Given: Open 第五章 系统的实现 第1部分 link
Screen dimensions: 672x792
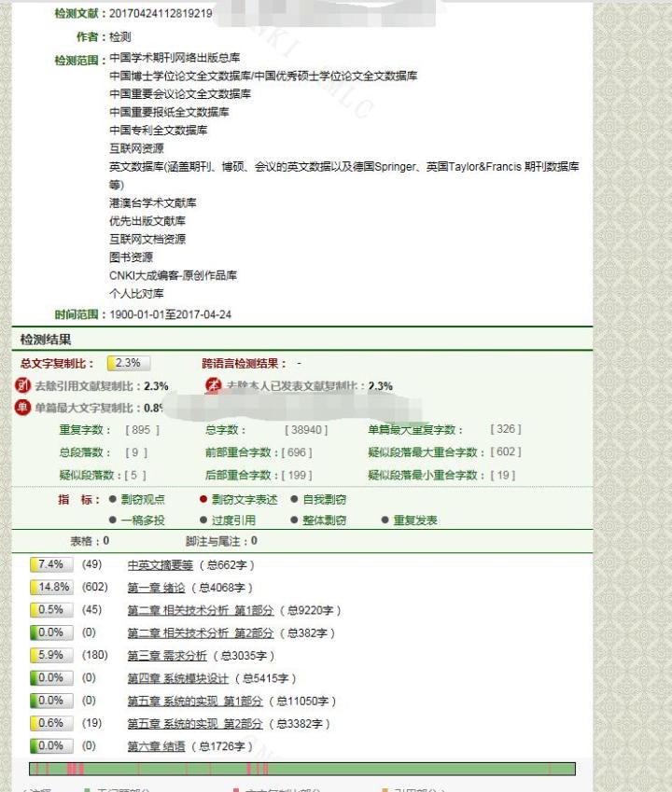Looking at the screenshot, I should tap(195, 701).
